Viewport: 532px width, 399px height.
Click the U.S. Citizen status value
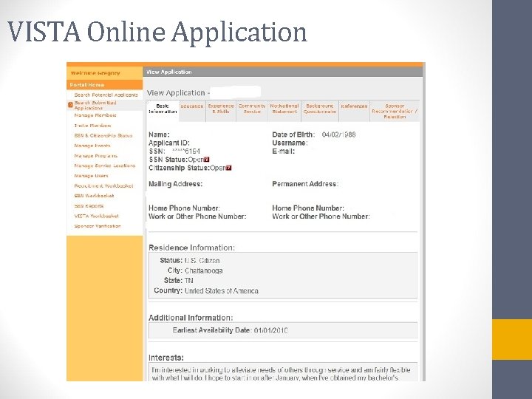[202, 261]
